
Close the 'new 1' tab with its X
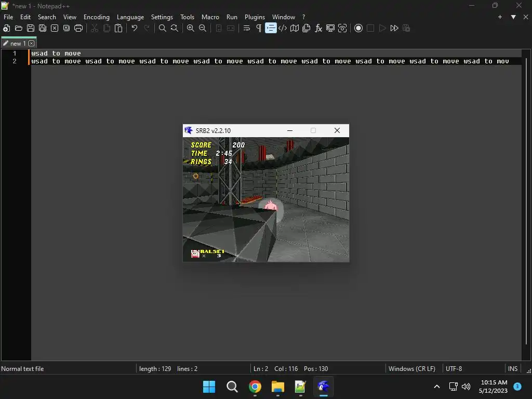coord(32,44)
